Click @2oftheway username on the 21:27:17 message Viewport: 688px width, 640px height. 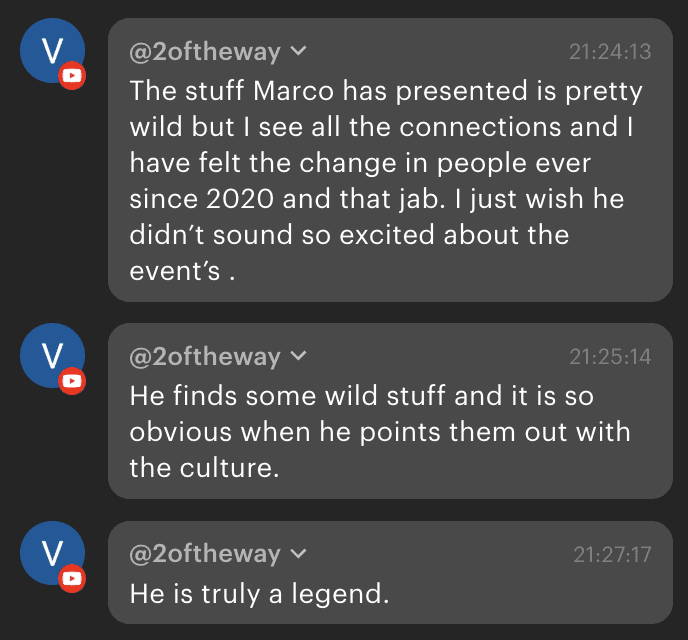point(205,554)
